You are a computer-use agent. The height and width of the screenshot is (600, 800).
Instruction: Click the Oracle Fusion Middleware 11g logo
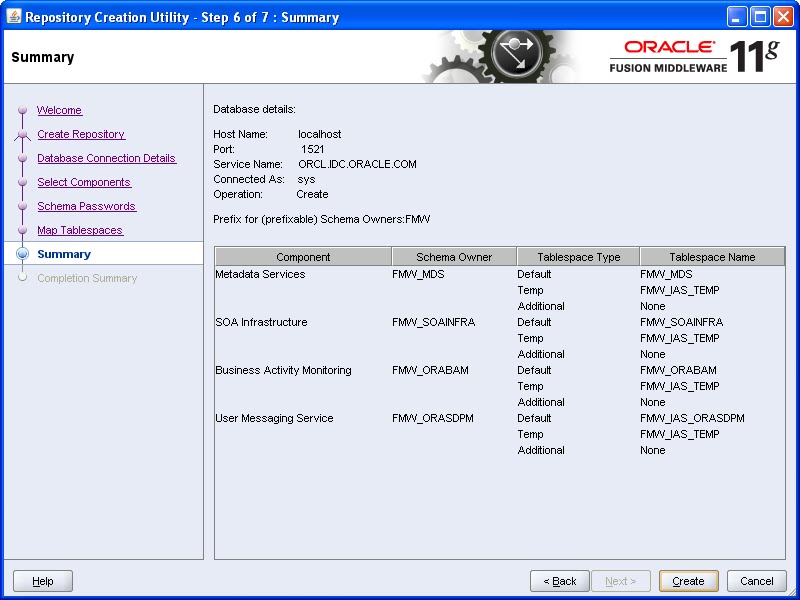[694, 57]
